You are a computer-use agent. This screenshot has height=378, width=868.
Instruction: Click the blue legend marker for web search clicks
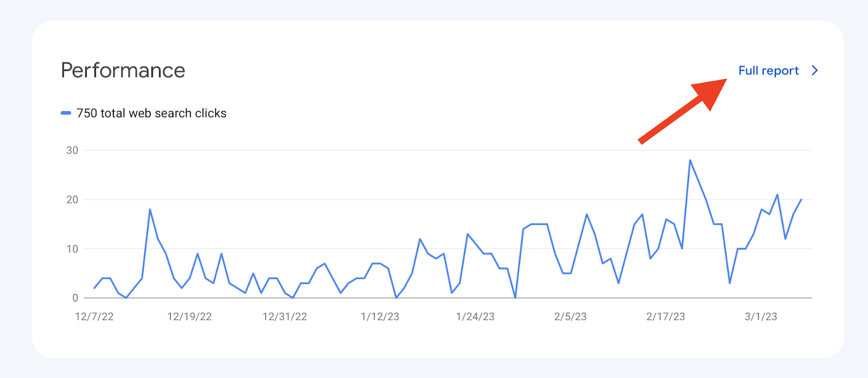tap(66, 113)
